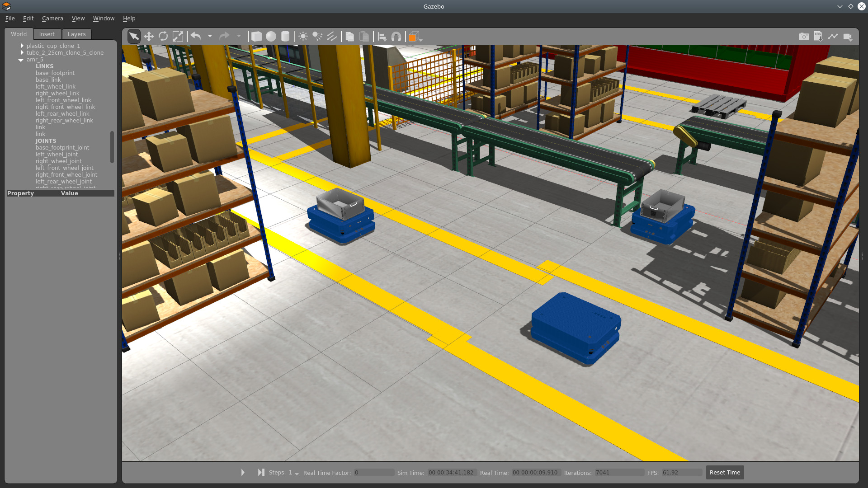Take a screenshot with camera icon
This screenshot has height=488, width=868.
(804, 37)
